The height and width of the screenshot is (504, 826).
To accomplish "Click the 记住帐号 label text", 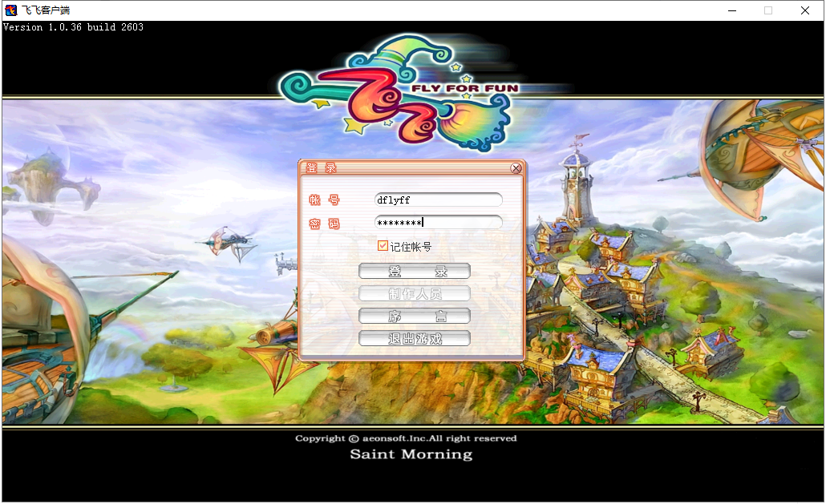I will pos(411,247).
